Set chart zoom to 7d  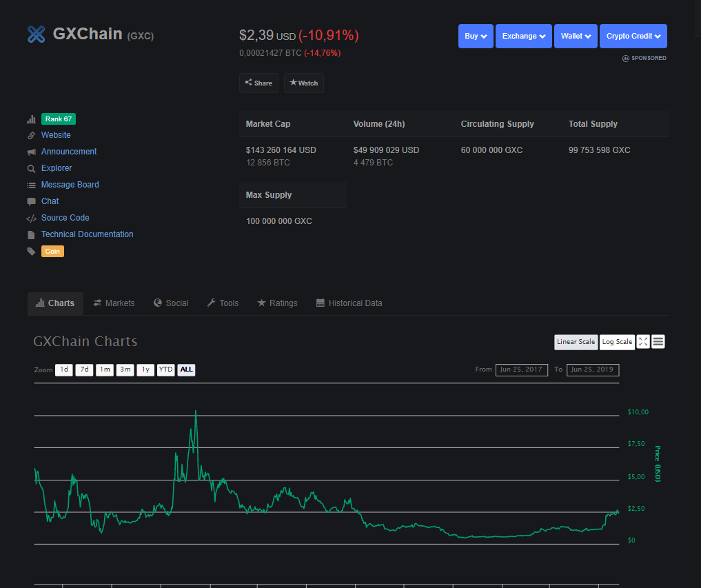(x=84, y=369)
